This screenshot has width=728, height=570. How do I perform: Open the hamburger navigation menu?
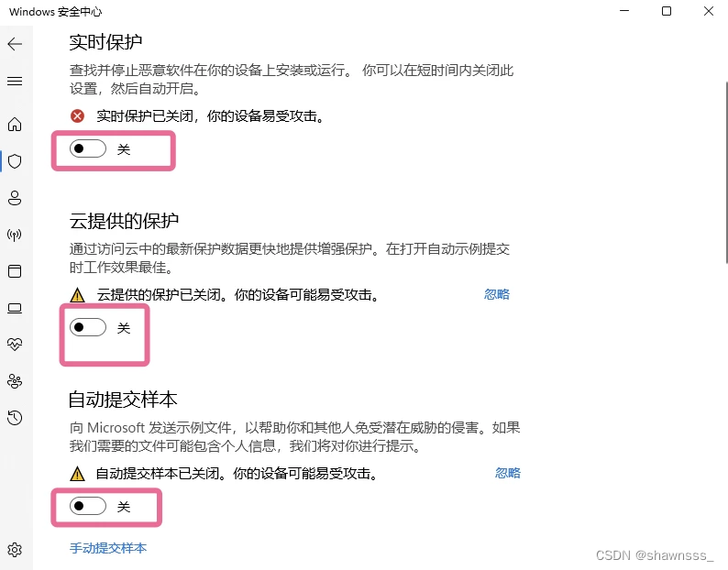[15, 82]
